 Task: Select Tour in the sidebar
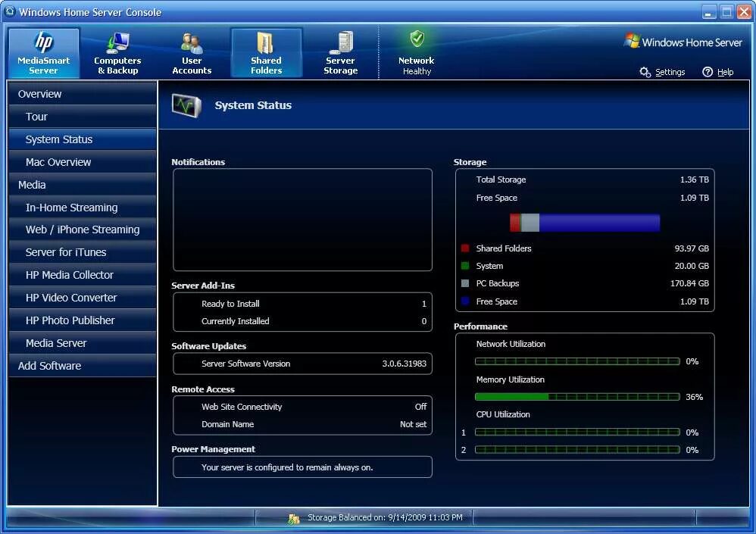tap(83, 117)
